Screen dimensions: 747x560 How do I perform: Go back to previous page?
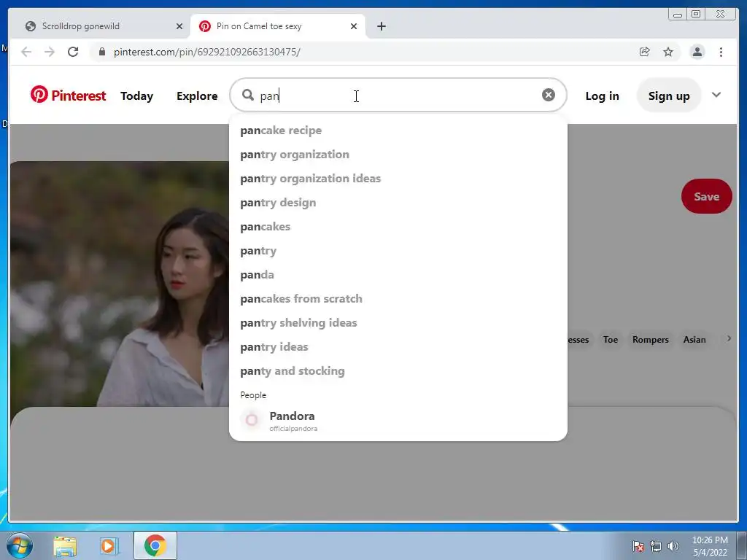click(26, 52)
